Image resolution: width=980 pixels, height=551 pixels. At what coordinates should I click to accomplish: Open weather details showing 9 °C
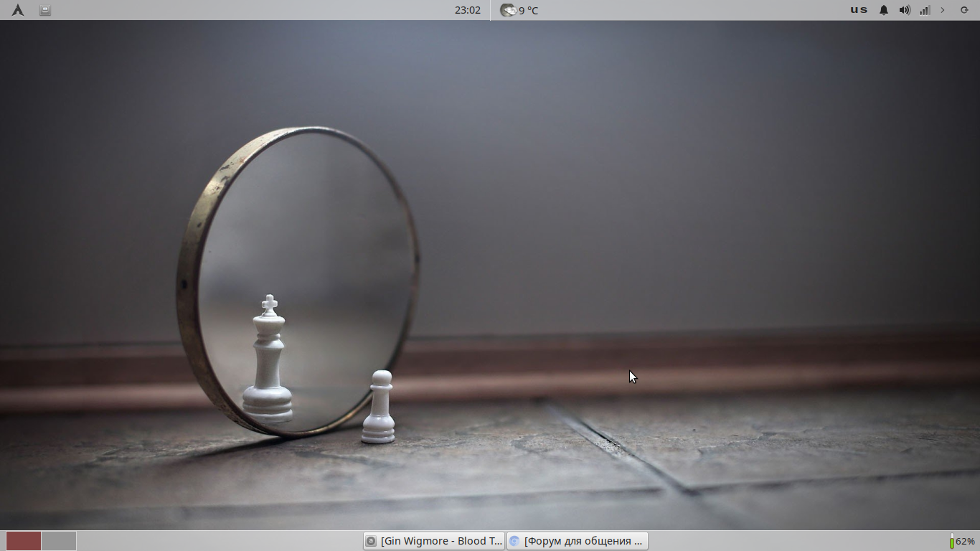(529, 10)
